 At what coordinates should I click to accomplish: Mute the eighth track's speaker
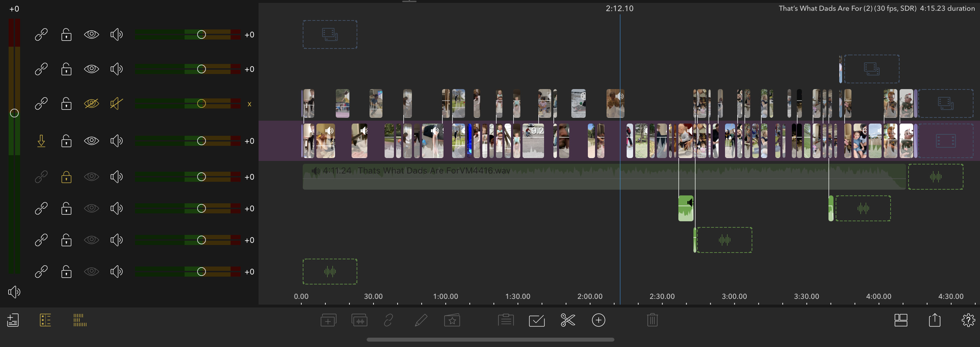click(x=116, y=272)
